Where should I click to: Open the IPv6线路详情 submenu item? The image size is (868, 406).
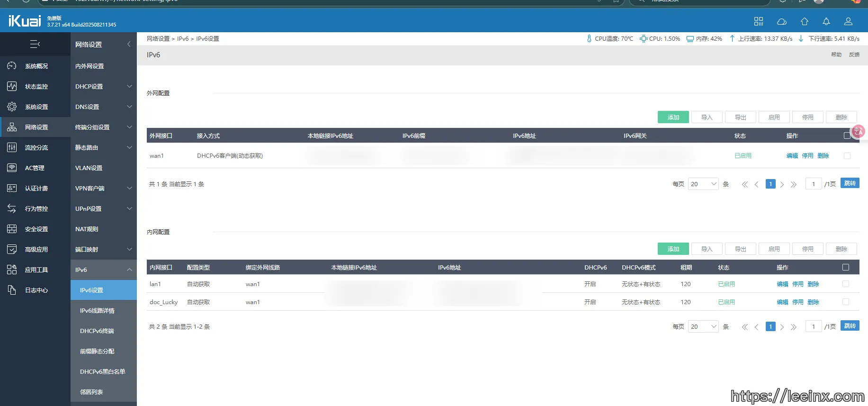click(97, 311)
